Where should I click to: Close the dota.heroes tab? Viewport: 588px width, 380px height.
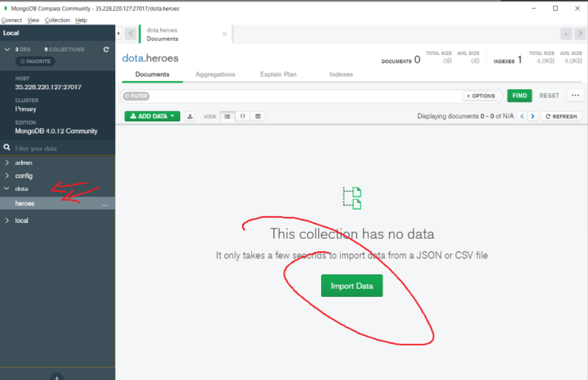coord(224,34)
